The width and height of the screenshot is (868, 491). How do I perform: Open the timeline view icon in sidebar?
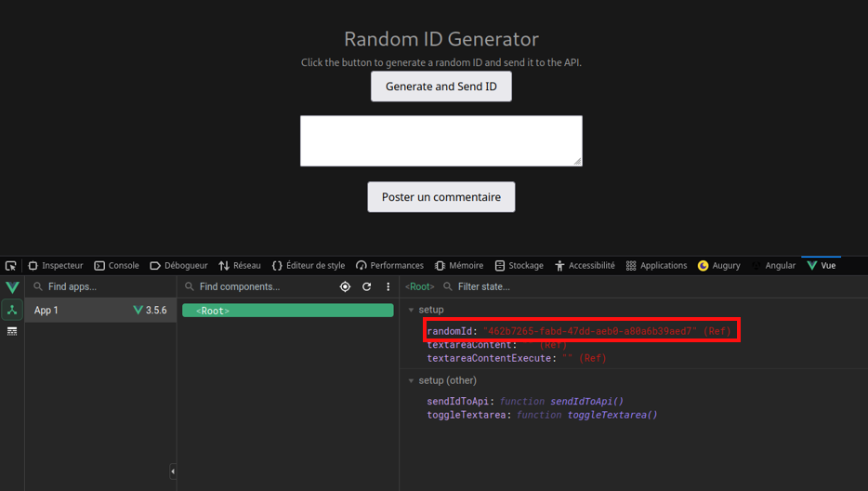pos(12,331)
